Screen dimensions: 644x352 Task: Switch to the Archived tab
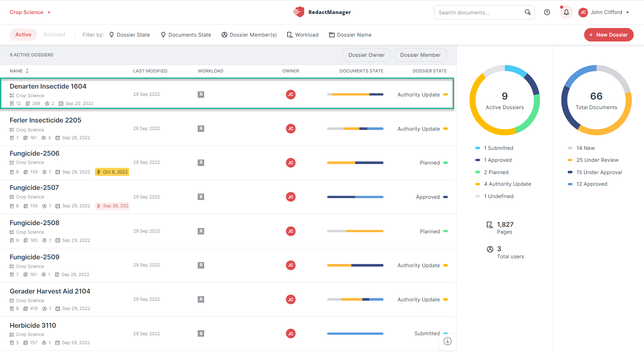pos(54,35)
